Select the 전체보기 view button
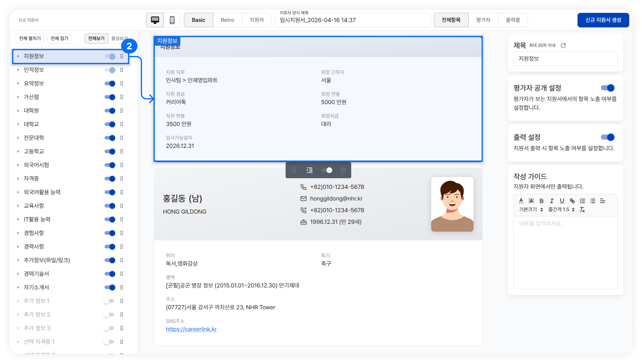 [96, 38]
